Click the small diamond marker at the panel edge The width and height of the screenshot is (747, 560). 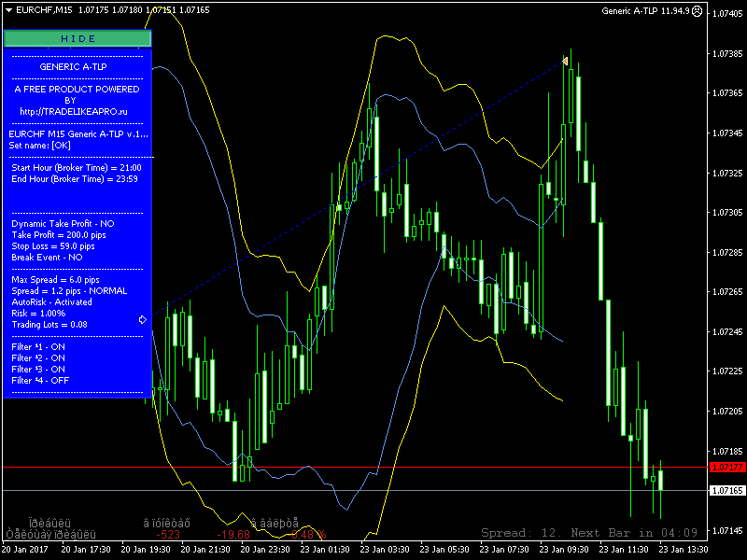click(143, 319)
